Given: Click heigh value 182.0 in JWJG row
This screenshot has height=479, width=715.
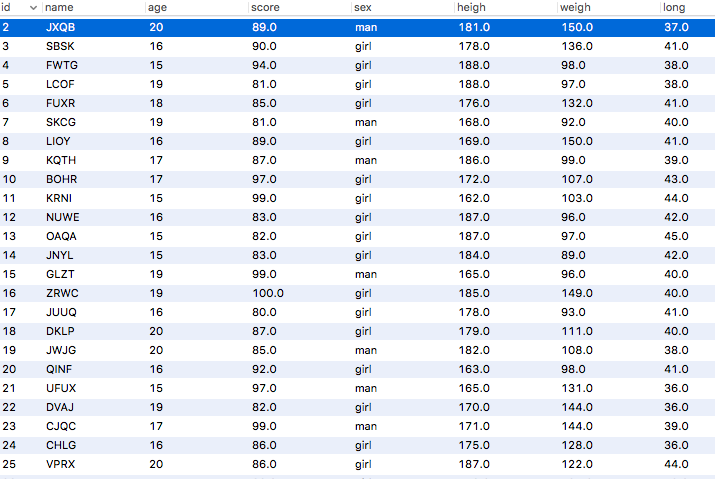Looking at the screenshot, I should (x=474, y=350).
